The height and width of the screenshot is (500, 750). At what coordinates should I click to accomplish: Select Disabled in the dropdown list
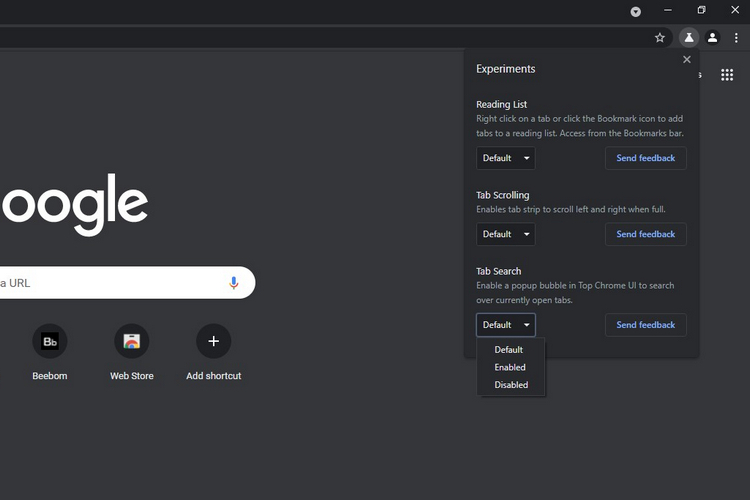(511, 385)
